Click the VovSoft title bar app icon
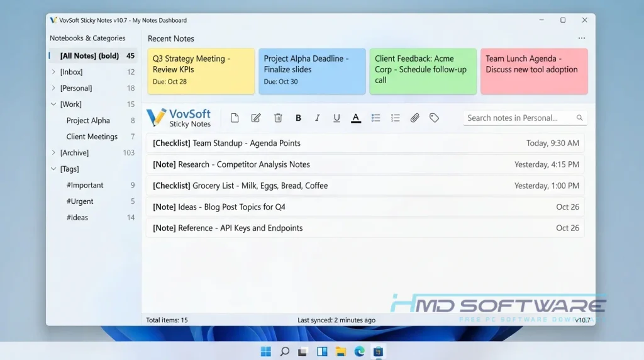Viewport: 644px width, 360px height. pyautogui.click(x=53, y=20)
